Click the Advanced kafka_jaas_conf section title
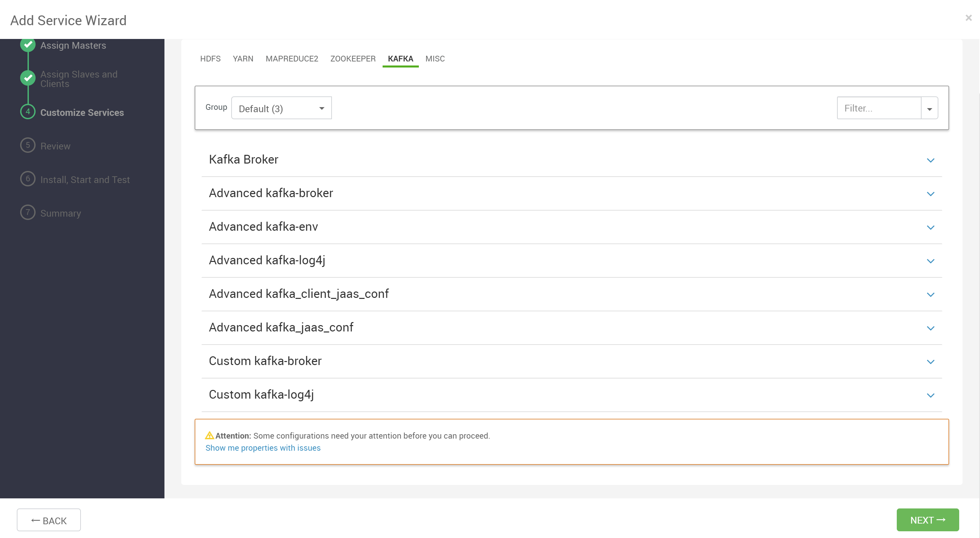The width and height of the screenshot is (980, 538). click(281, 327)
